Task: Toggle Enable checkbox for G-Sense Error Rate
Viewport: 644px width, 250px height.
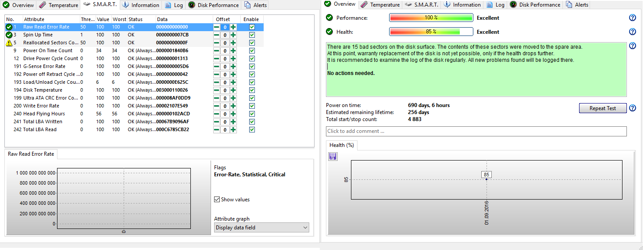Action: click(x=252, y=67)
